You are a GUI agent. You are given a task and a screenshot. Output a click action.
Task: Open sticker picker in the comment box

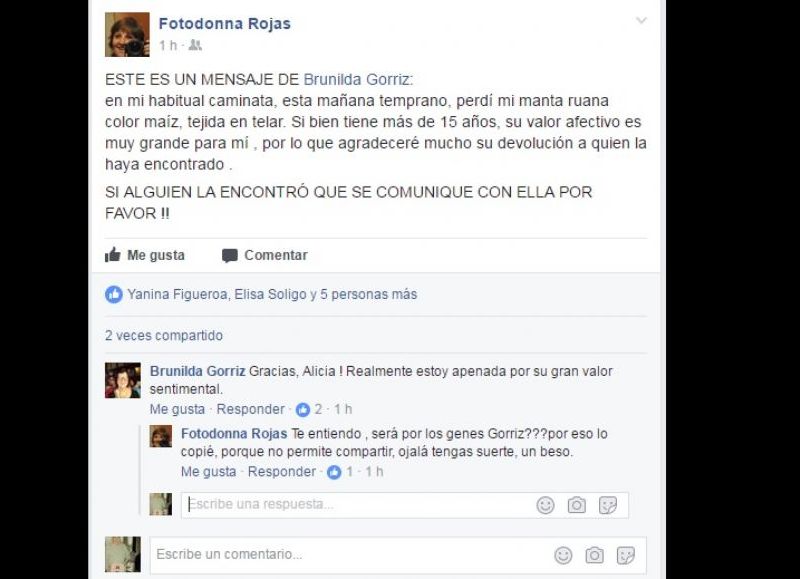coord(626,555)
